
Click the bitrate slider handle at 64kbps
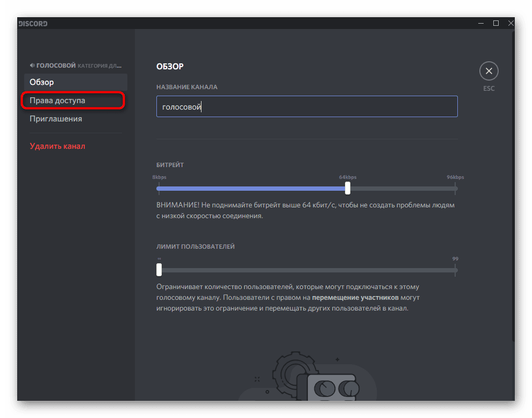tap(348, 188)
